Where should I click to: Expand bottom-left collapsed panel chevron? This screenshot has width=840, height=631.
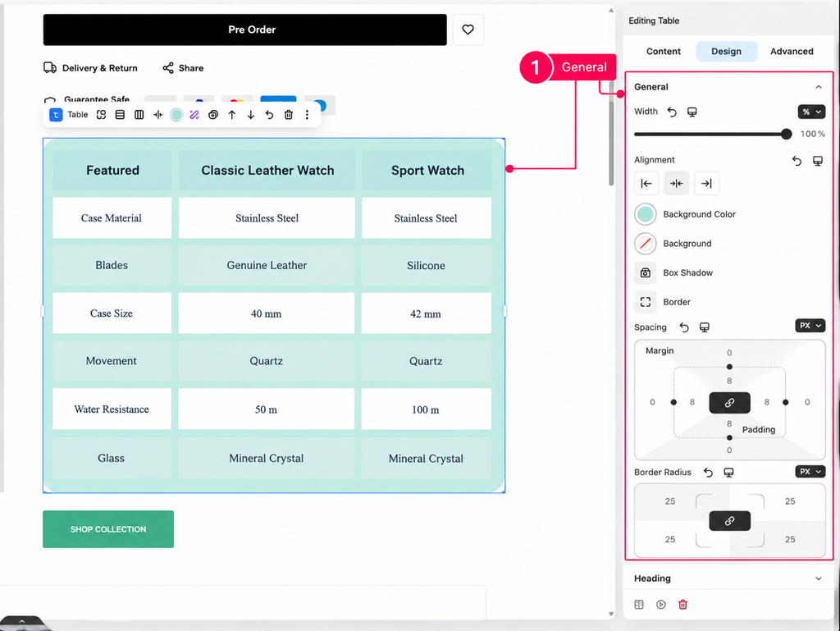click(22, 622)
